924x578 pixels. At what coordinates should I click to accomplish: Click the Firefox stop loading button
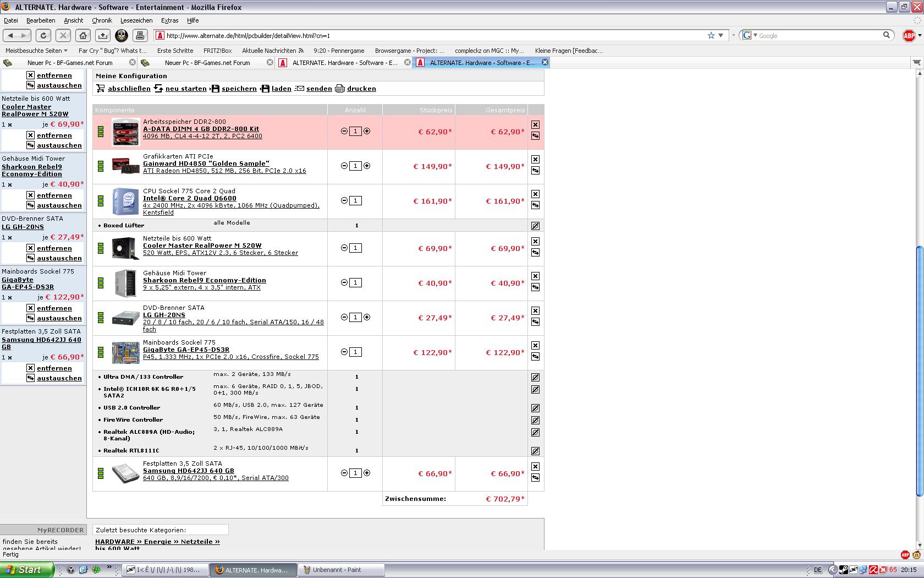coord(63,35)
